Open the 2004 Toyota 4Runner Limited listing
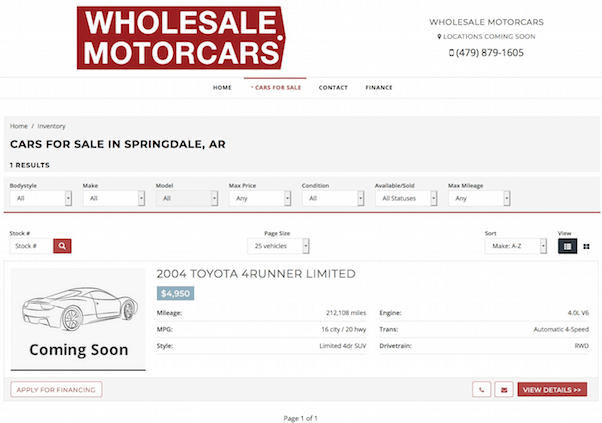 pos(256,274)
